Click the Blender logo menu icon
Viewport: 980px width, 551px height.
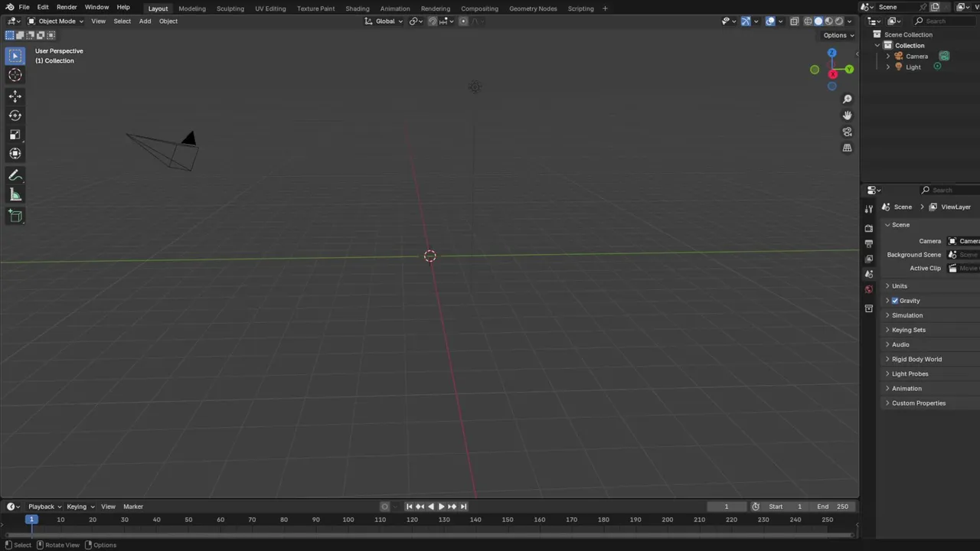point(8,7)
